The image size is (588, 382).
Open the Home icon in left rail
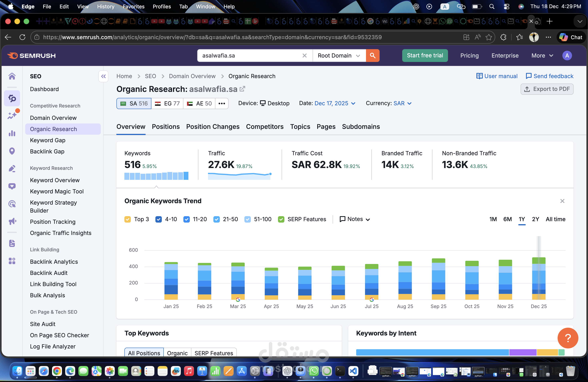[12, 76]
